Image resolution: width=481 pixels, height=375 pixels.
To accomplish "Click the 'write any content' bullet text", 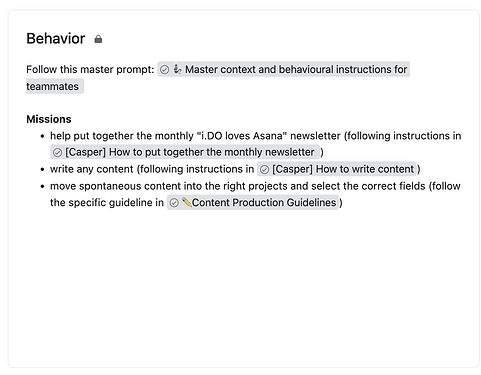I will [91, 169].
